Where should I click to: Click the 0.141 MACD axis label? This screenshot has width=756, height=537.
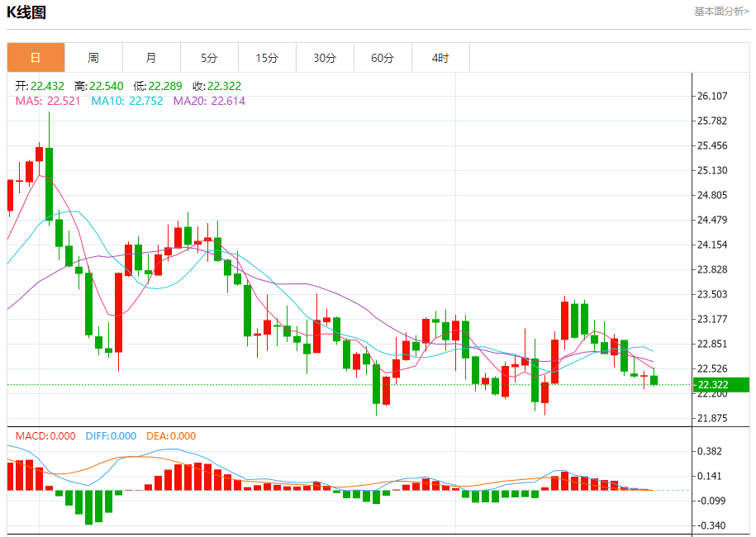pos(710,476)
